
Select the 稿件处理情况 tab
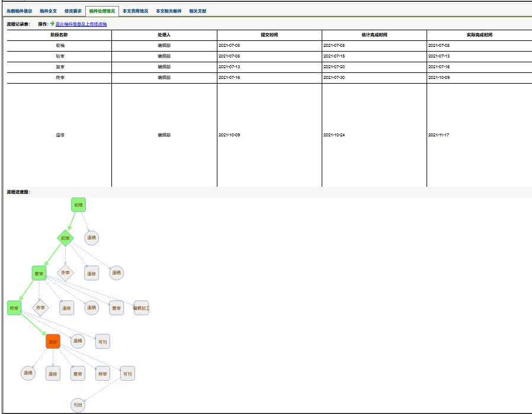click(x=102, y=11)
